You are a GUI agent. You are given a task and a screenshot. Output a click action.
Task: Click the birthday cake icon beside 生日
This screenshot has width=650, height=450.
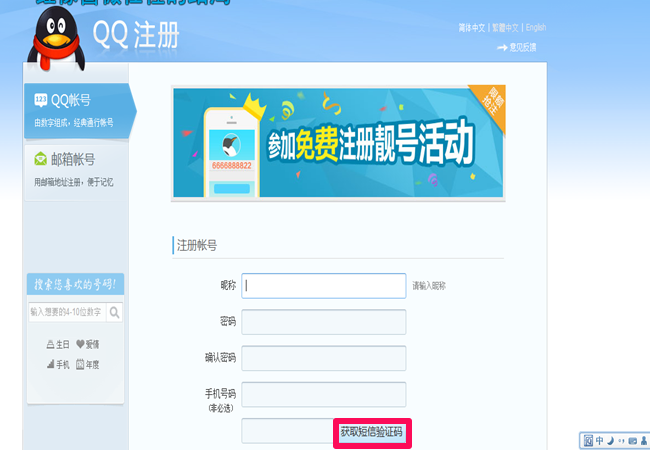50,344
